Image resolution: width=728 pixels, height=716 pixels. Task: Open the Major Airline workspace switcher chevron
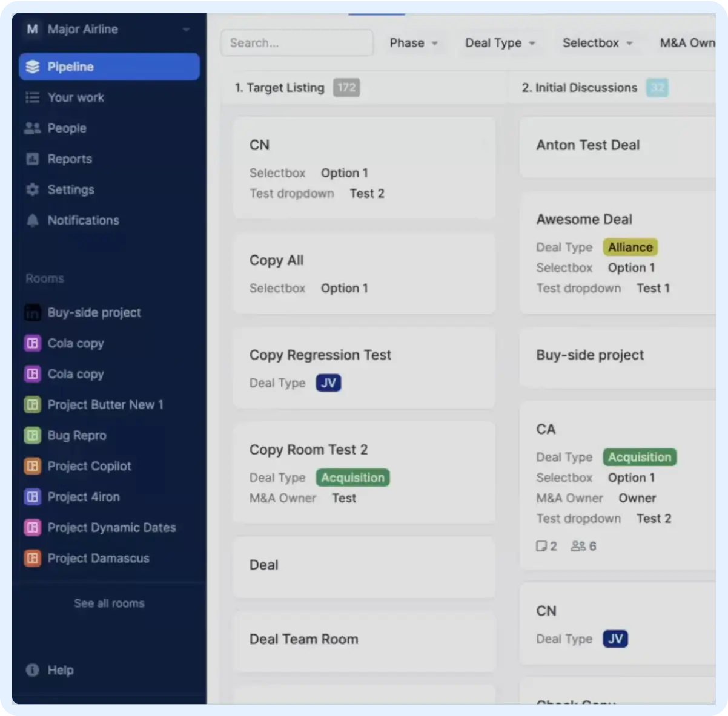pyautogui.click(x=185, y=29)
